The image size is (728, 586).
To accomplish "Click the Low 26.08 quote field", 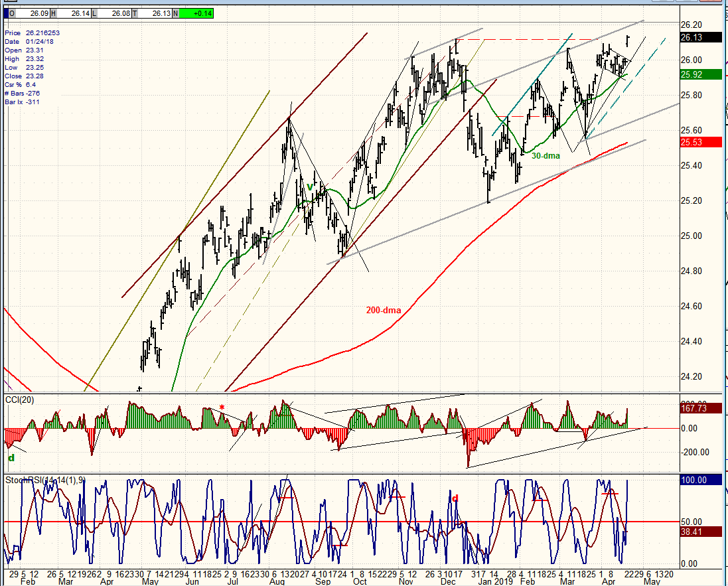I will [111, 13].
